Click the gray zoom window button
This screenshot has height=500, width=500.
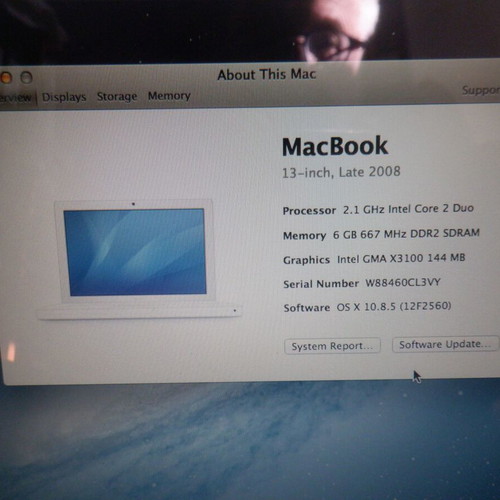26,77
